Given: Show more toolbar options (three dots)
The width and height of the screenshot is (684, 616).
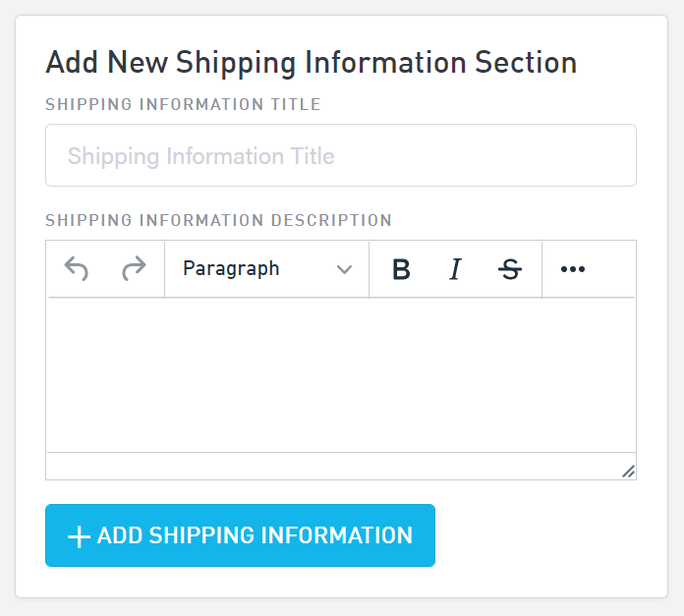Looking at the screenshot, I should (x=573, y=269).
